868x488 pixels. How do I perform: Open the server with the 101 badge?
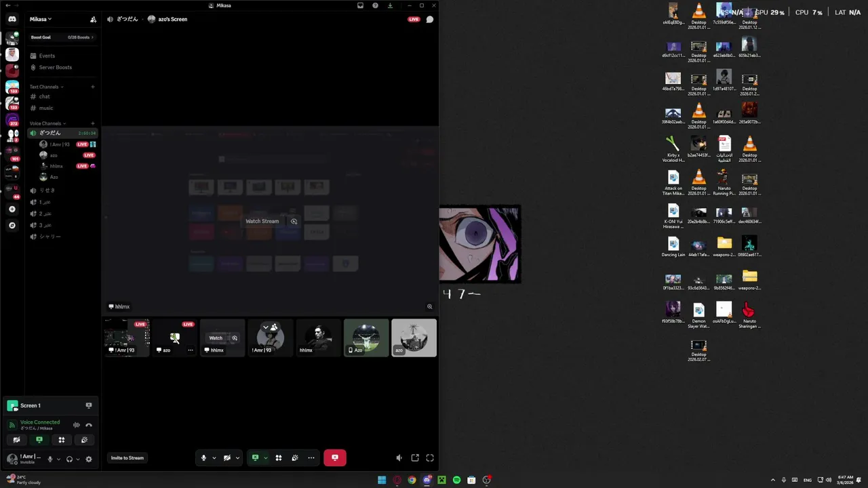click(12, 154)
